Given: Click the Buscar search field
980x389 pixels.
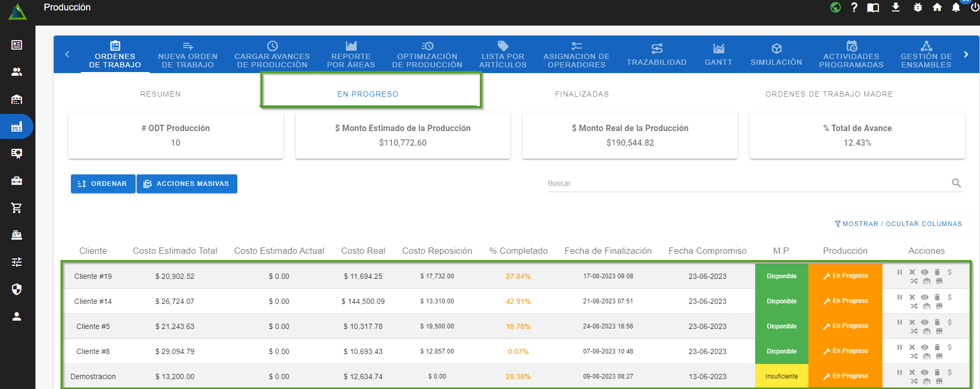Looking at the screenshot, I should pyautogui.click(x=746, y=183).
